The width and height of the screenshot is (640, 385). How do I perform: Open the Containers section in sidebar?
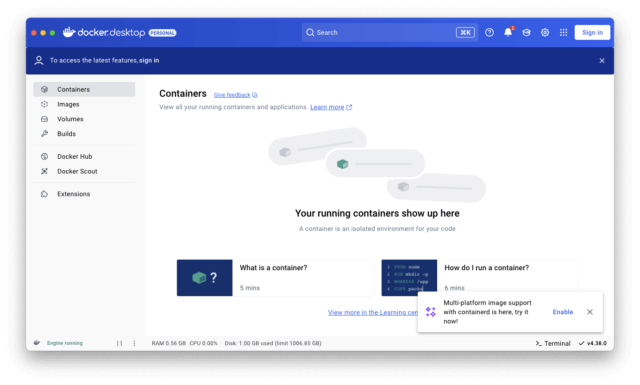(84, 89)
